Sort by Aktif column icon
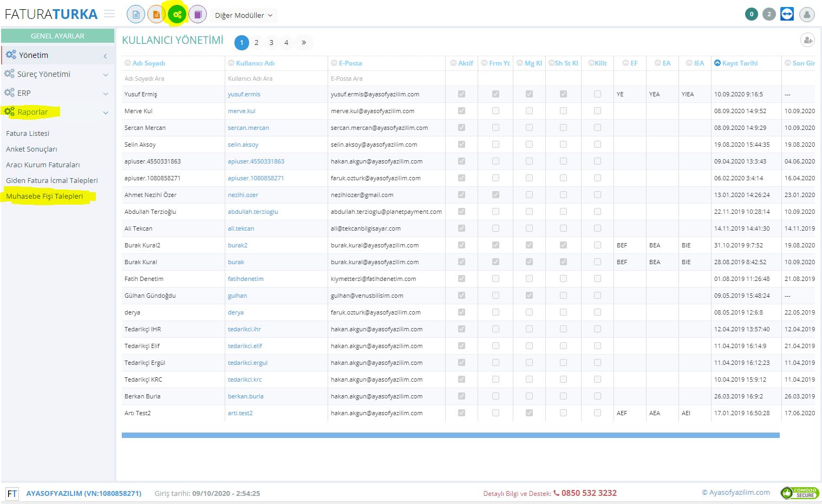This screenshot has width=822, height=504. tap(453, 63)
